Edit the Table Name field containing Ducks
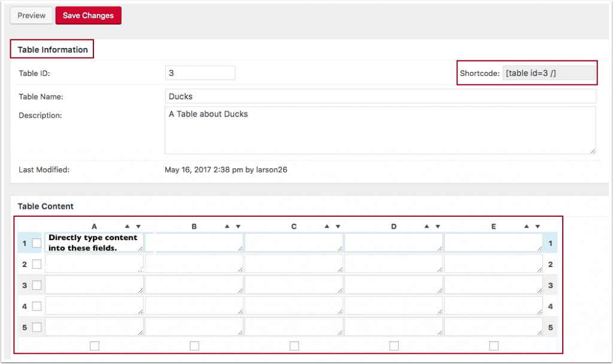The width and height of the screenshot is (613, 364). pyautogui.click(x=380, y=96)
